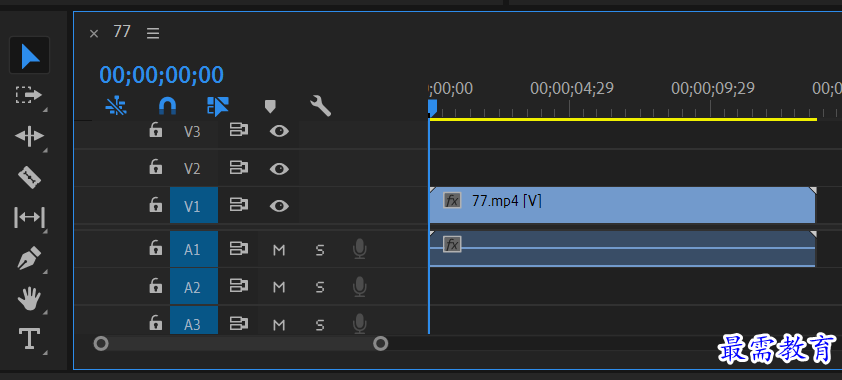Open Timeline Display Settings wrench

click(321, 106)
